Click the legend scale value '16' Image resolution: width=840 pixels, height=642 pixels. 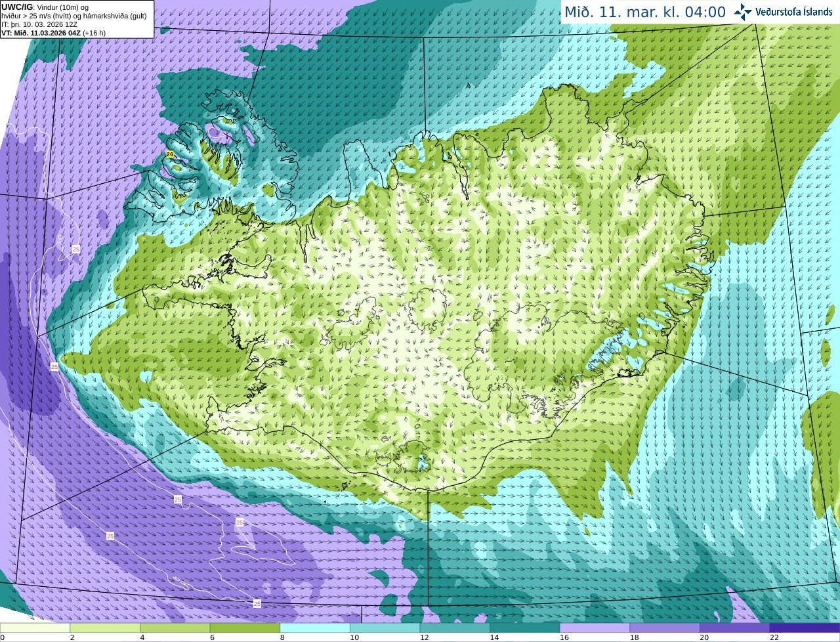click(564, 637)
